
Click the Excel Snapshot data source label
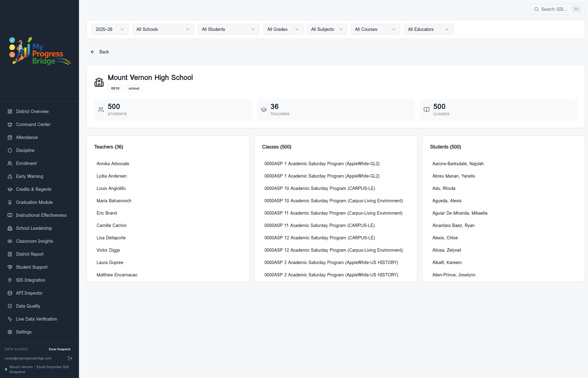pyautogui.click(x=60, y=349)
